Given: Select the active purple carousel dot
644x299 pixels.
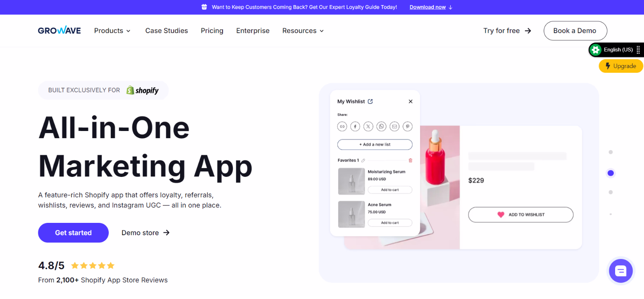Looking at the screenshot, I should (x=610, y=173).
